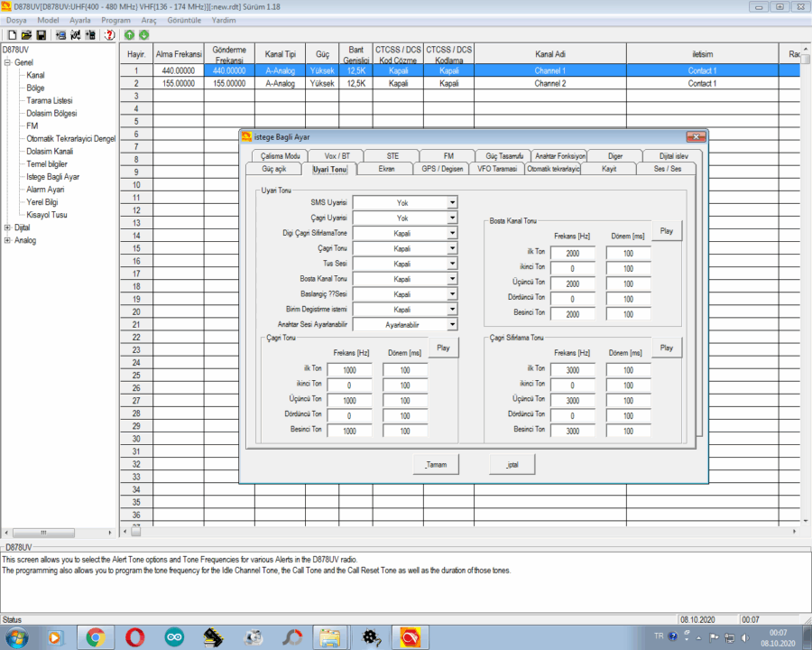Viewport: 812px width, 650px height.
Task: Read data from radio to computer icon
Action: (60, 34)
